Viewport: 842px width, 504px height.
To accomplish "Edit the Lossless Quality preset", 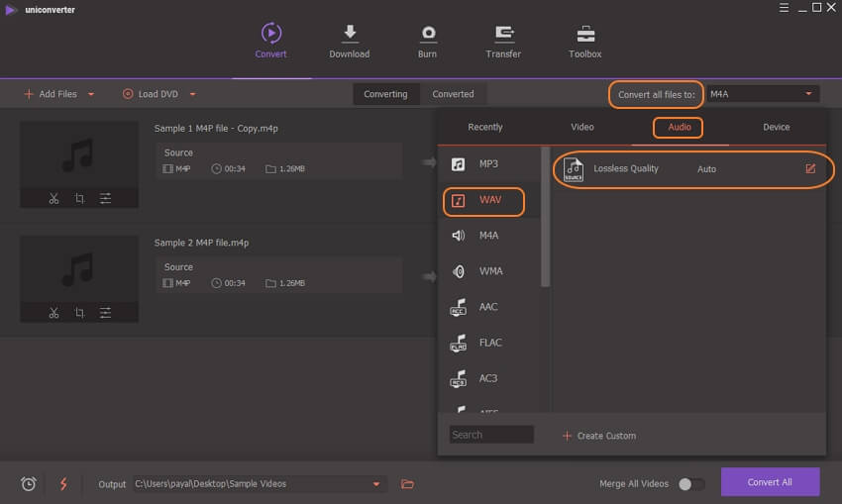I will point(810,169).
